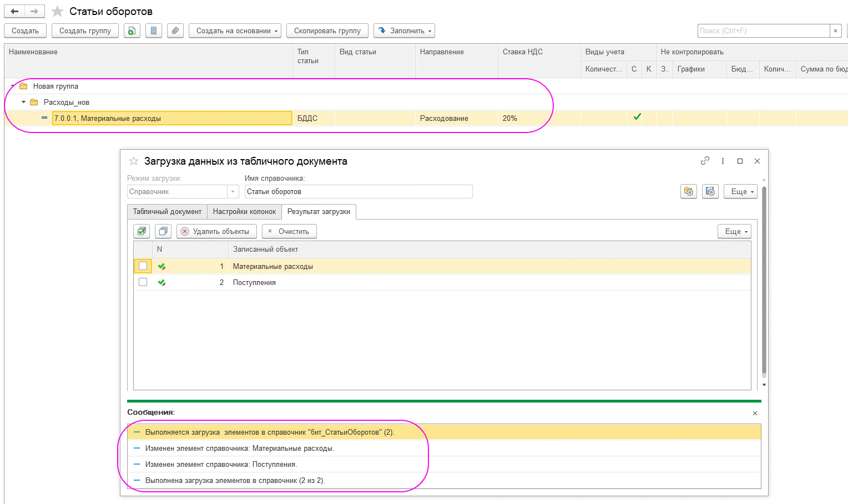Check the Поступления row checkbox

[143, 282]
